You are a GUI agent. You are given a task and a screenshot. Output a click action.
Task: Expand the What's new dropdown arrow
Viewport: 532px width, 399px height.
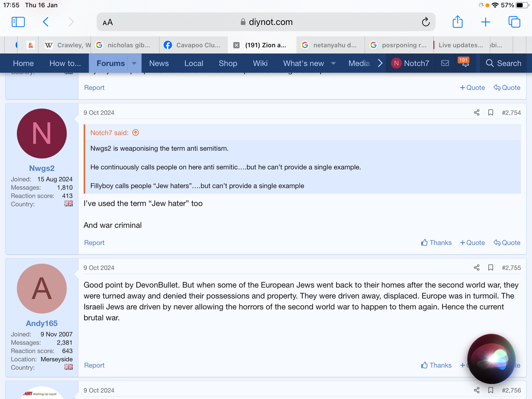coord(333,63)
